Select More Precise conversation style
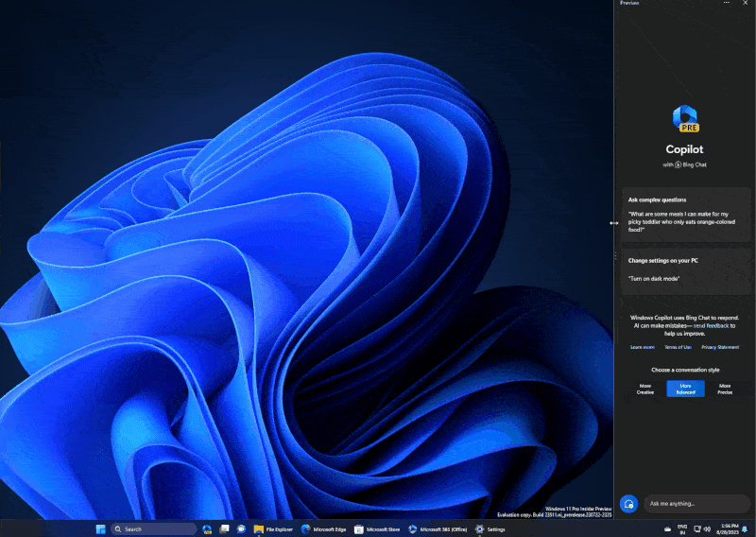Screen dimensions: 756x537 (725, 389)
